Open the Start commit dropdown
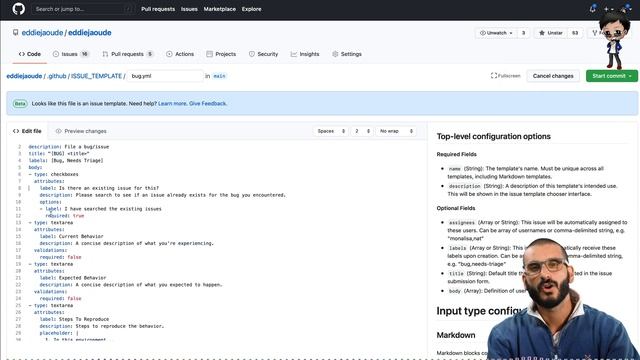This screenshot has width=640, height=360. [x=611, y=76]
